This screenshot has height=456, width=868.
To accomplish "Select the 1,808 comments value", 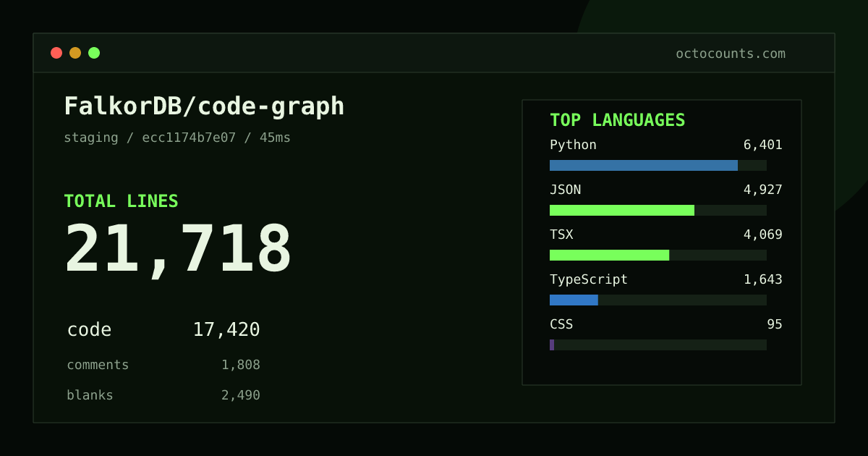I will coord(241,365).
